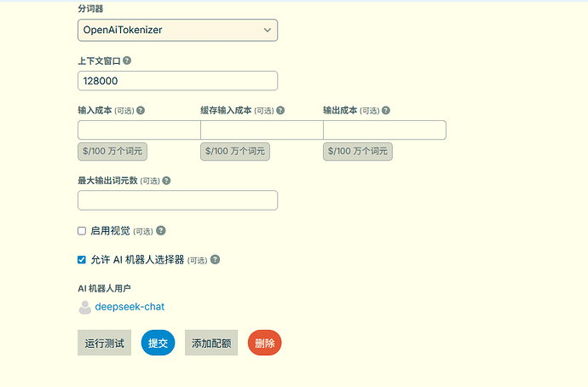Image resolution: width=588 pixels, height=387 pixels.
Task: Click the 上下文窗口 help icon
Action: pyautogui.click(x=127, y=61)
